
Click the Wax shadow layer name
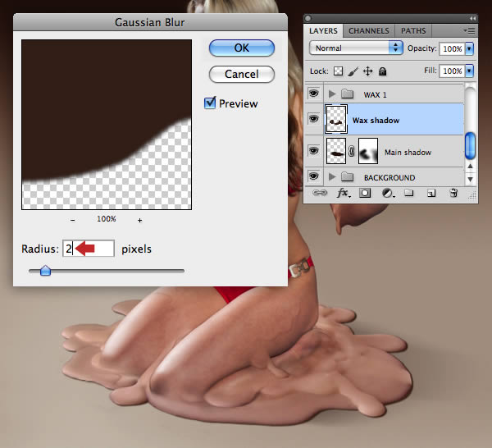[x=376, y=121]
